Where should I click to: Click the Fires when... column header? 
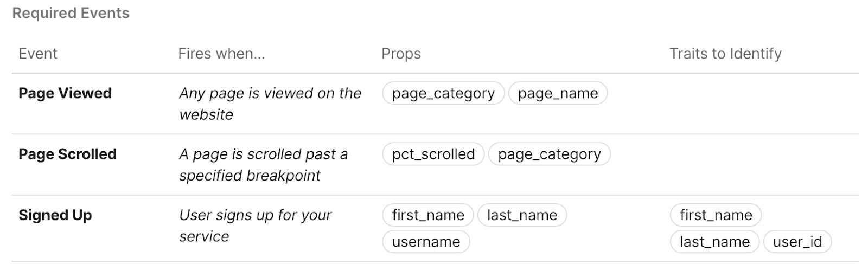(221, 54)
